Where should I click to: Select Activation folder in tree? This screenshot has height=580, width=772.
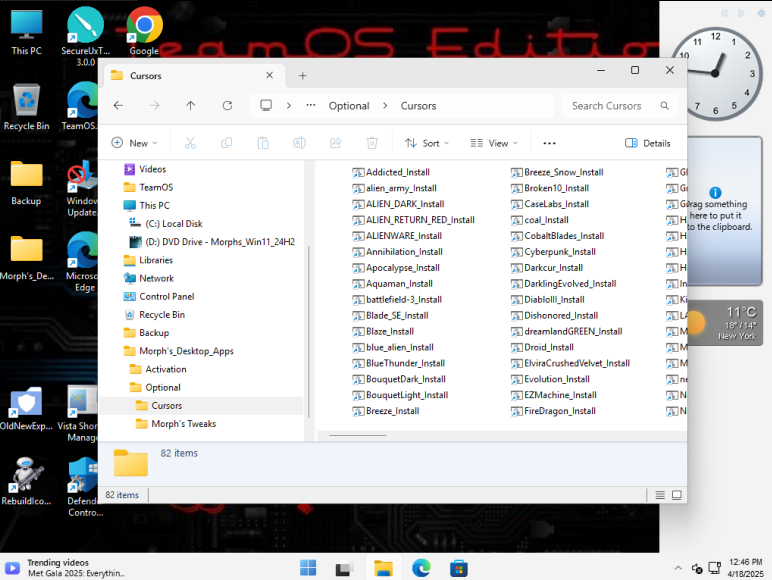tap(166, 369)
